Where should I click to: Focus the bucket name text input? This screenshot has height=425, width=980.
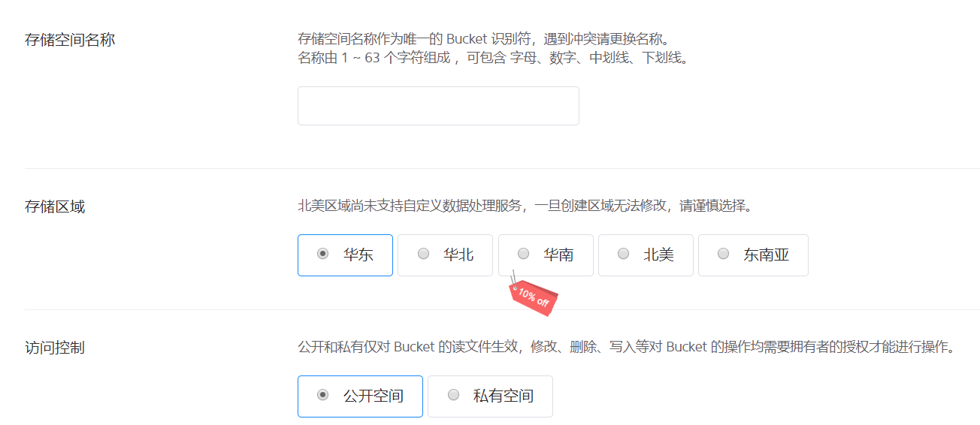pyautogui.click(x=438, y=106)
